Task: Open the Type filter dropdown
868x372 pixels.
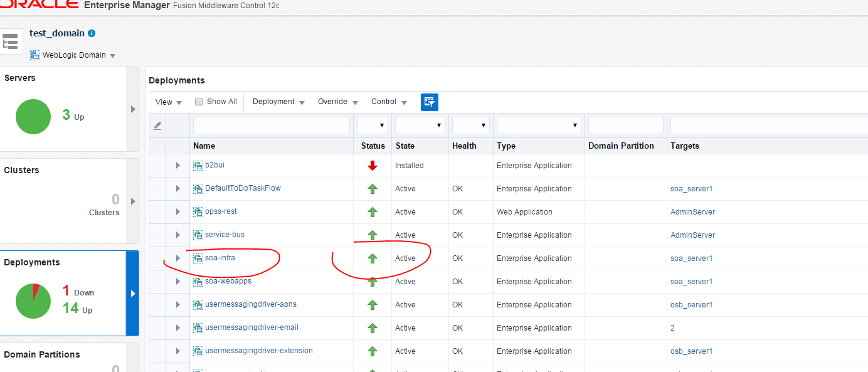Action: pyautogui.click(x=539, y=125)
